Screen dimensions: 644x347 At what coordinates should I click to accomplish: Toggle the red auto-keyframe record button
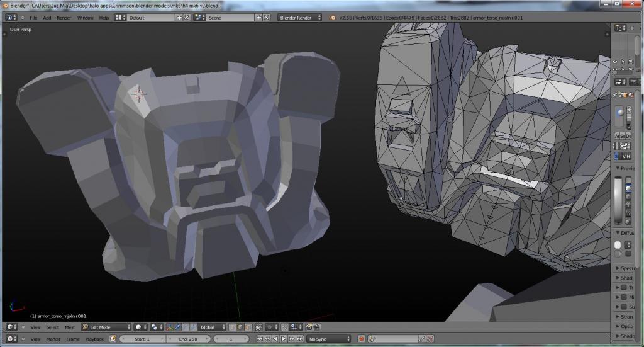(x=362, y=339)
